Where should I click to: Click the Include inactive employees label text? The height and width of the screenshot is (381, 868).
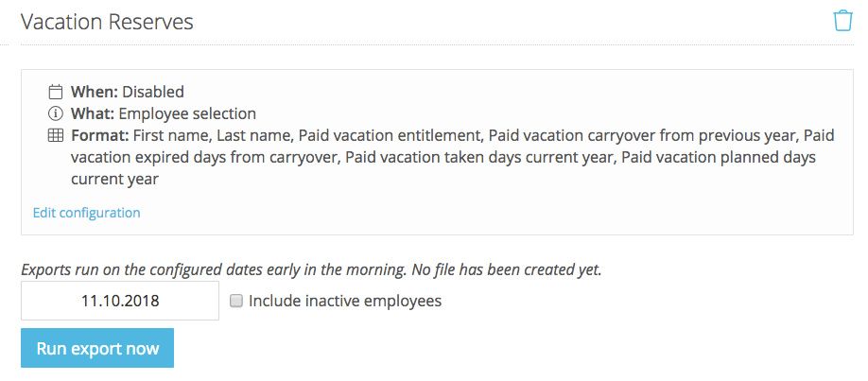(345, 301)
